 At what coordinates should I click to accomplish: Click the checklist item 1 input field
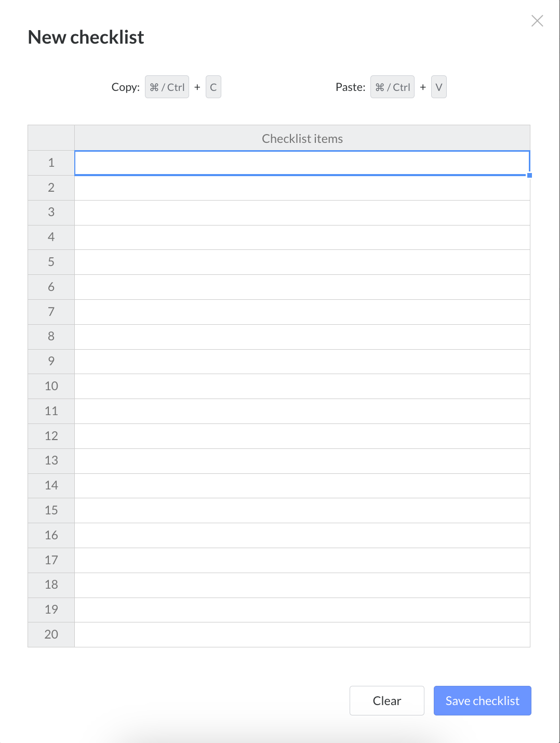(x=301, y=163)
